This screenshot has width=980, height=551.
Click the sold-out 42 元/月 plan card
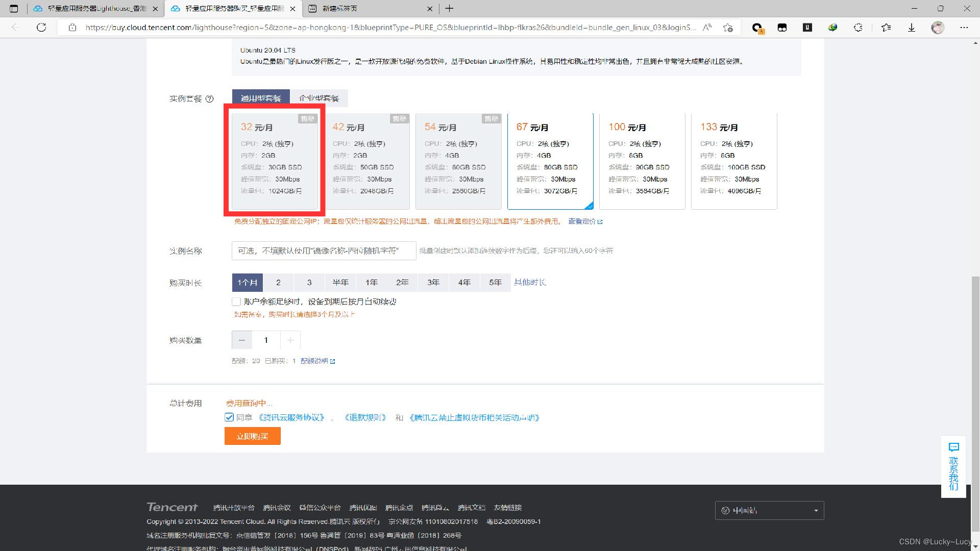click(x=366, y=161)
